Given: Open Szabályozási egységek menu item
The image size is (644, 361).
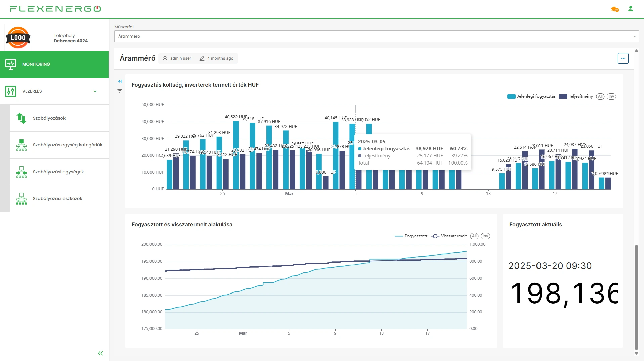Looking at the screenshot, I should 58,172.
